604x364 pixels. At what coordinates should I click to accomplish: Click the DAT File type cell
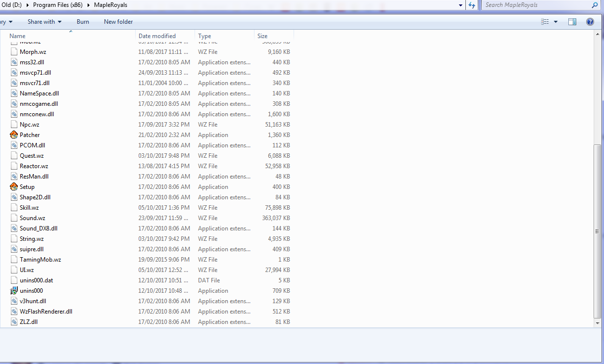(209, 280)
